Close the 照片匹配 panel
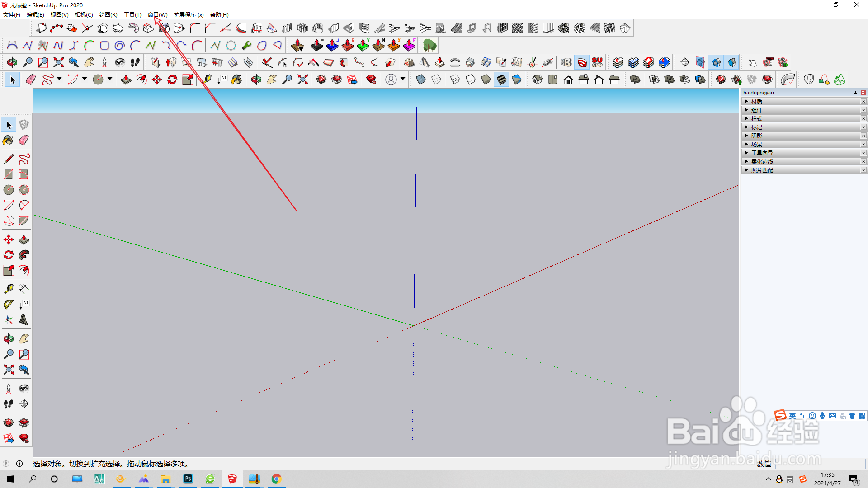 pos(863,170)
